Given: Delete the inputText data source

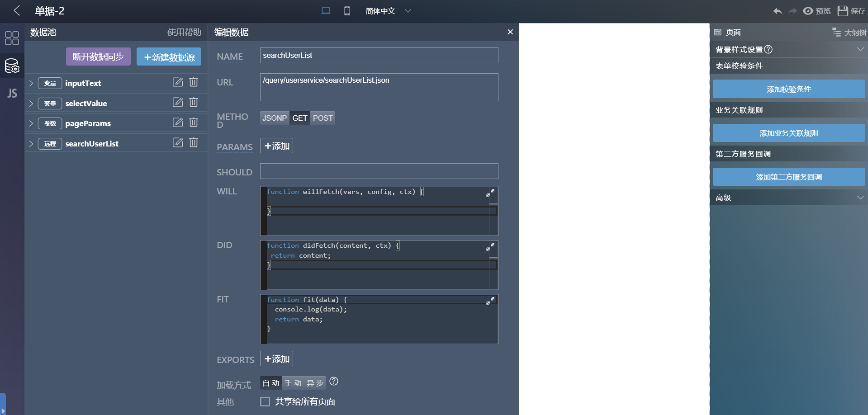Looking at the screenshot, I should [194, 82].
